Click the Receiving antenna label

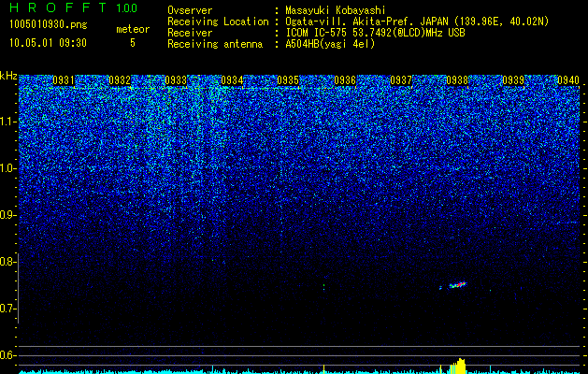point(215,44)
